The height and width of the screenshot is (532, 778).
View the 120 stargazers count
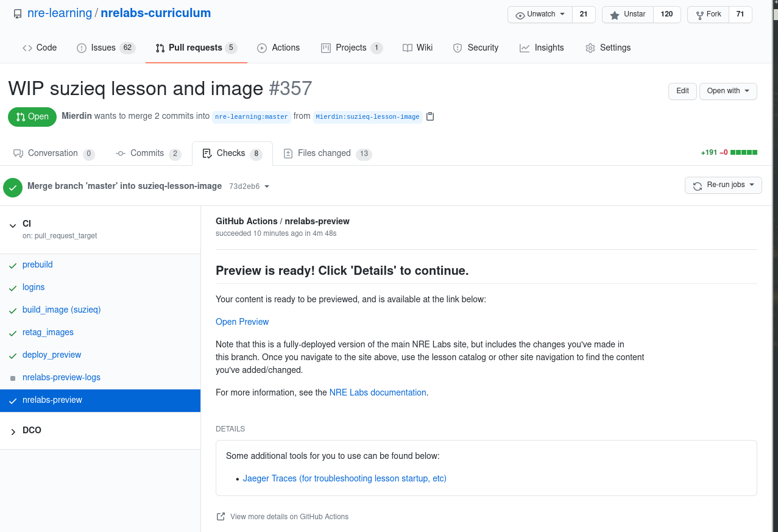[x=667, y=15]
